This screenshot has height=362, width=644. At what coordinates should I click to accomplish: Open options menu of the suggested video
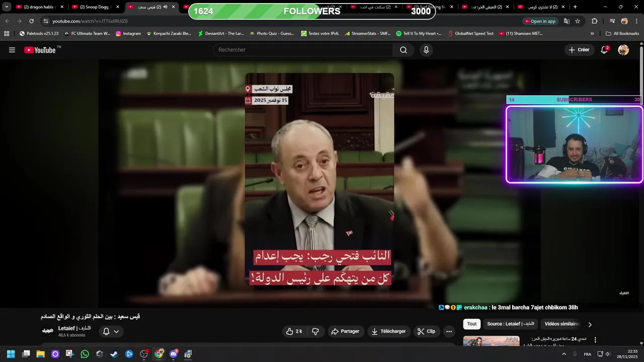pos(595,340)
